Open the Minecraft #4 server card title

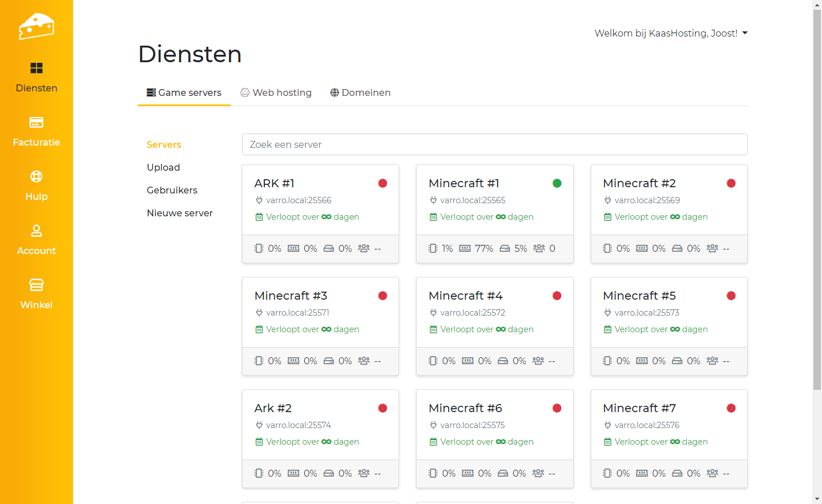(465, 296)
